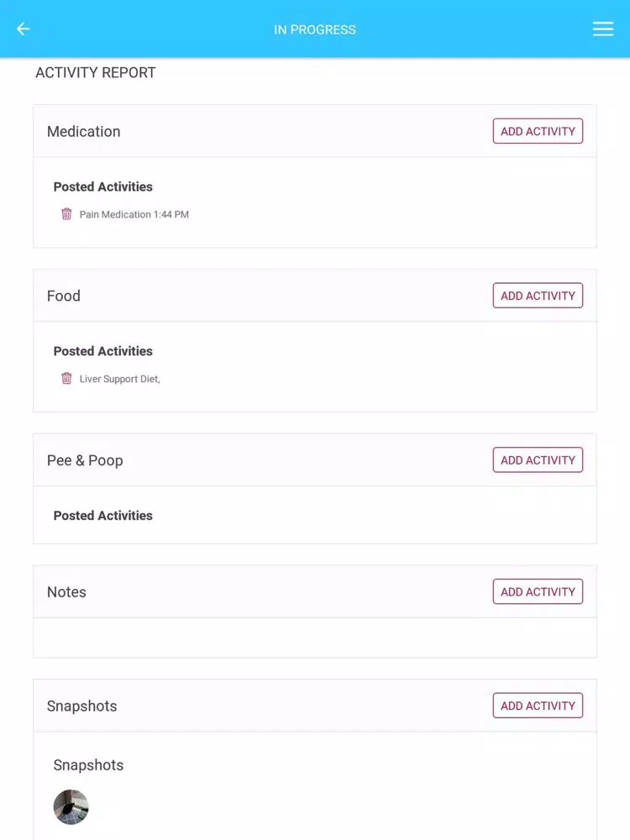The width and height of the screenshot is (630, 840).
Task: Add an activity to Pee & Poop section
Action: (x=538, y=460)
